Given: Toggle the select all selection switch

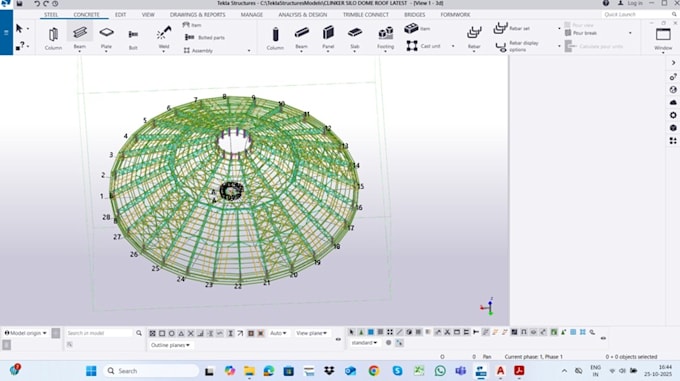Looking at the screenshot, I should point(352,332).
